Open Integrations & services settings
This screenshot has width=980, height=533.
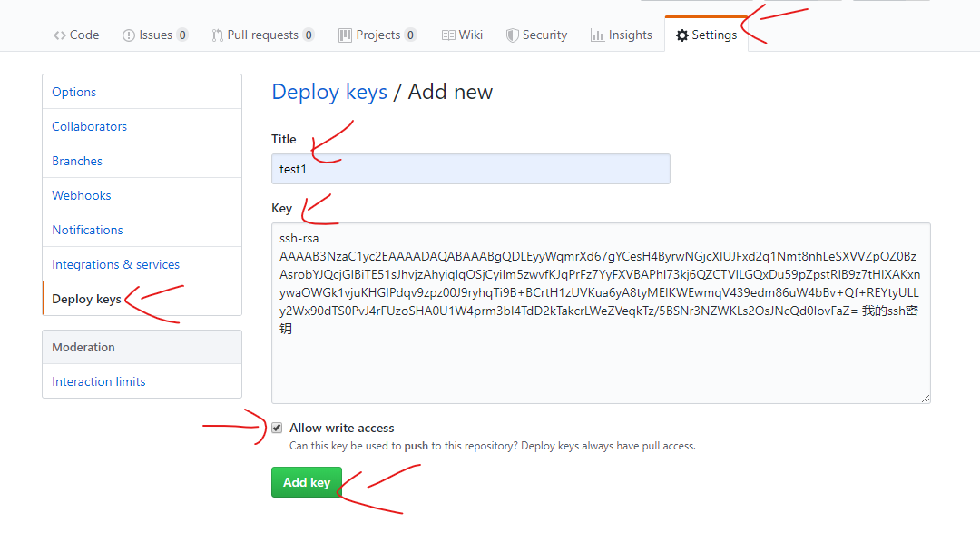pos(142,264)
